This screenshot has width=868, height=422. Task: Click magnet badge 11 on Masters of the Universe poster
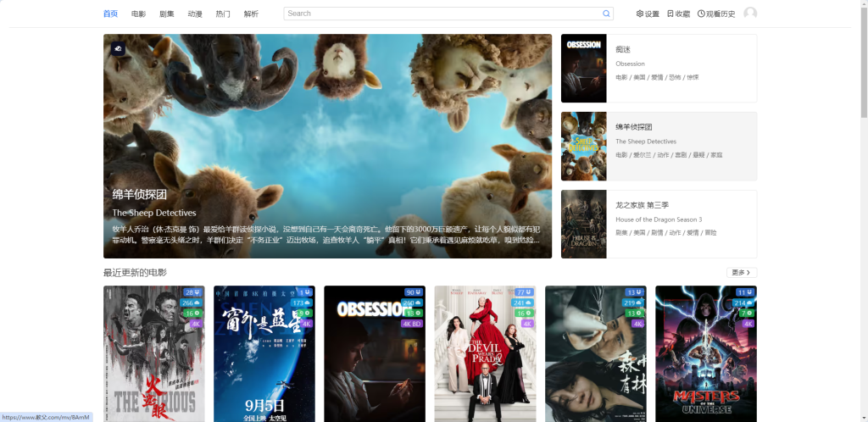point(745,292)
